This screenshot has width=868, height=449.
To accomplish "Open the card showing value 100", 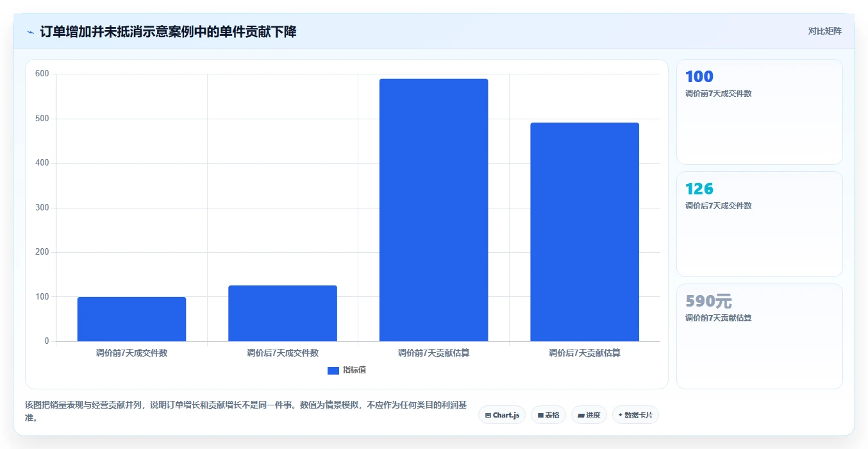I will 760,112.
